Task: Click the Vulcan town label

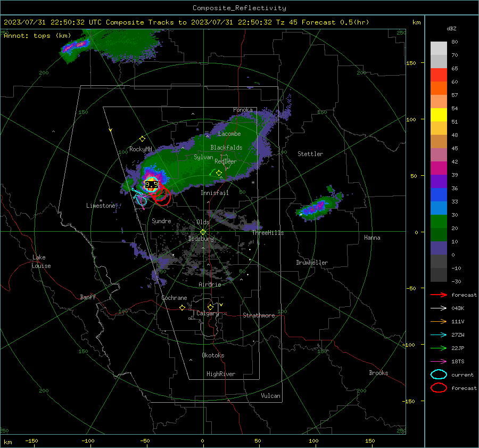Action: coord(271,396)
